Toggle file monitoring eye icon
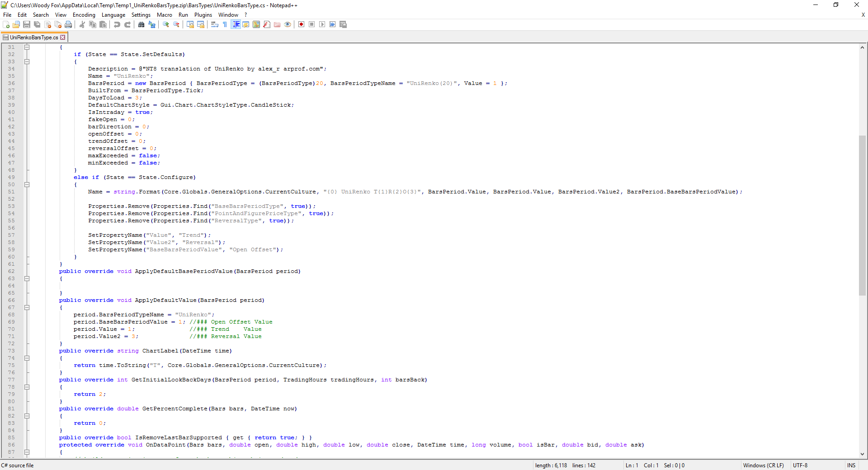This screenshot has width=868, height=470. (288, 24)
